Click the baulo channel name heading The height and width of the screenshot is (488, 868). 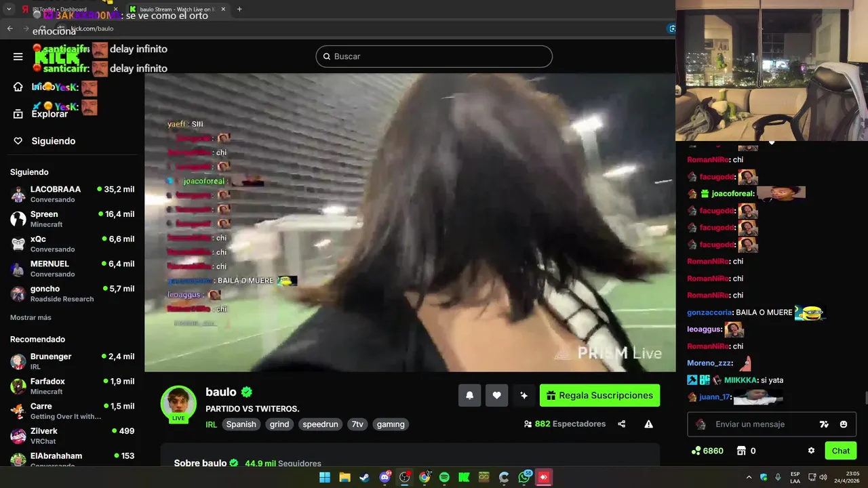221,392
